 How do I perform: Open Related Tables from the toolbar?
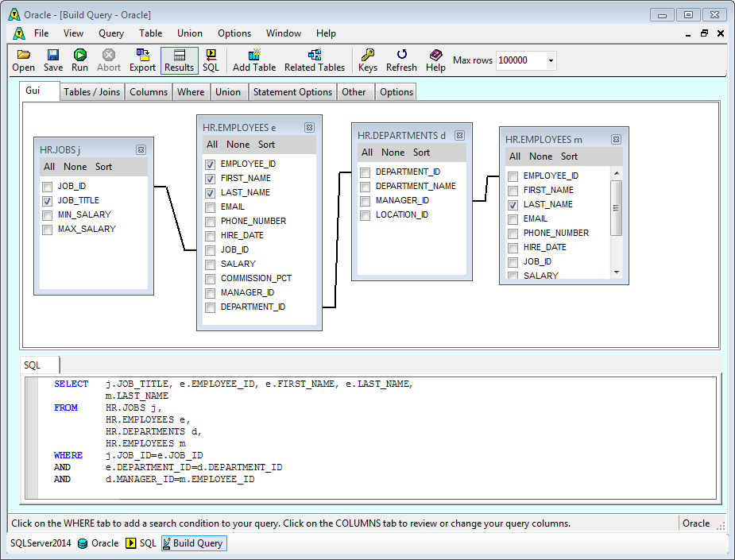point(315,60)
